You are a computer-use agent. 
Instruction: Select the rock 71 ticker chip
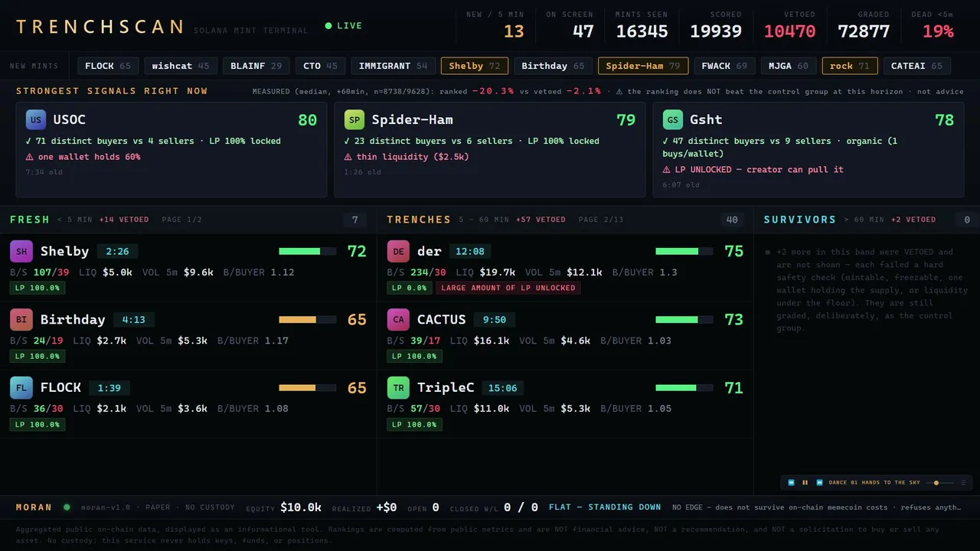click(850, 66)
